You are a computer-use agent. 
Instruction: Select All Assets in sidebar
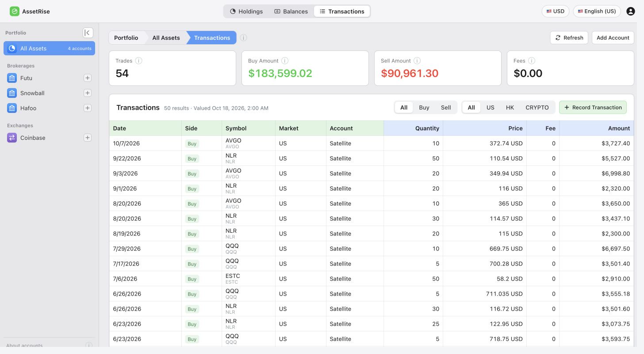tap(49, 48)
